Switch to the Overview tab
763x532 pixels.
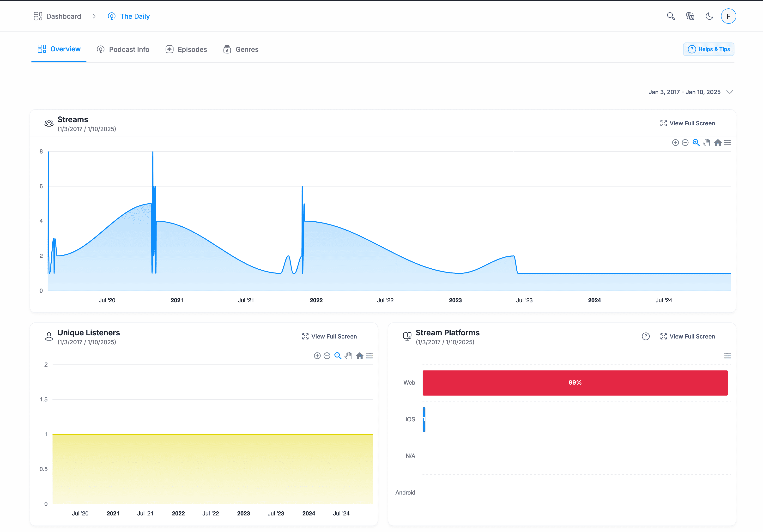(59, 49)
